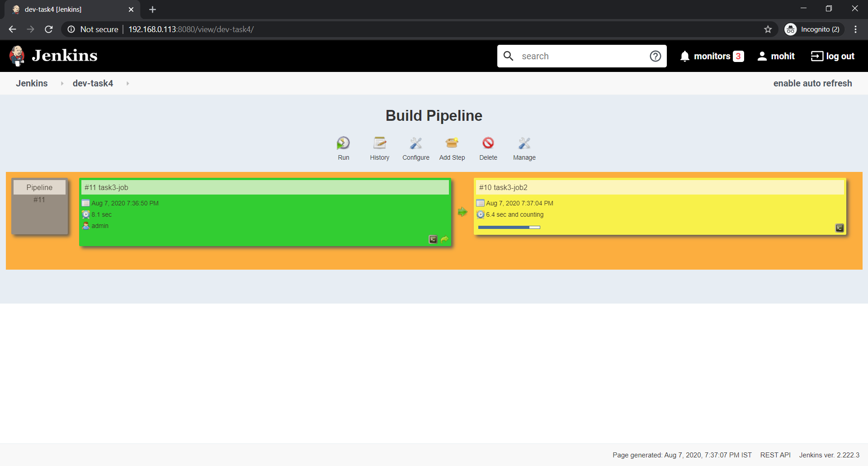Click the dev-task4 breadcrumb link

93,83
